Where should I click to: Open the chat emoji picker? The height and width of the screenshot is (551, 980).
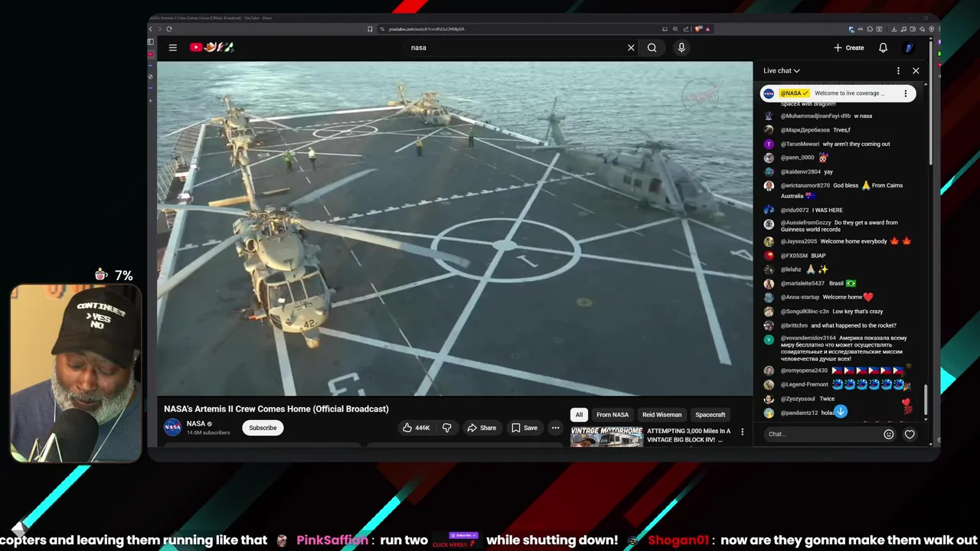pyautogui.click(x=889, y=434)
